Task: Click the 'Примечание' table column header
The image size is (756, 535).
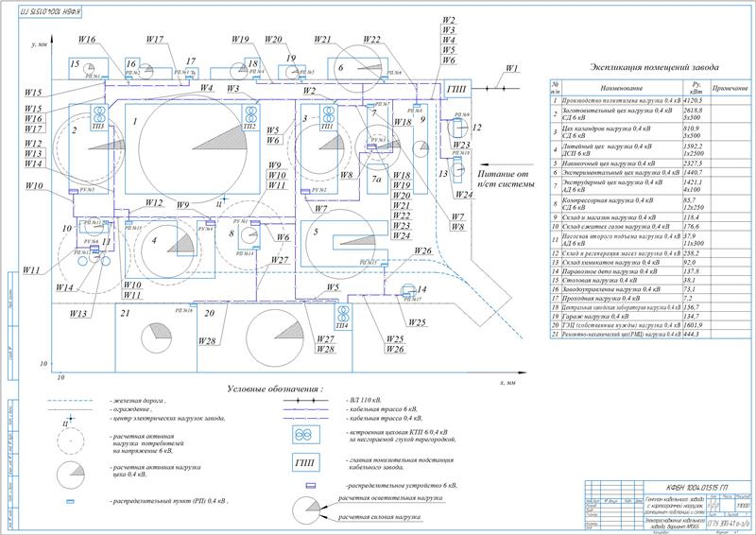Action: pos(730,88)
